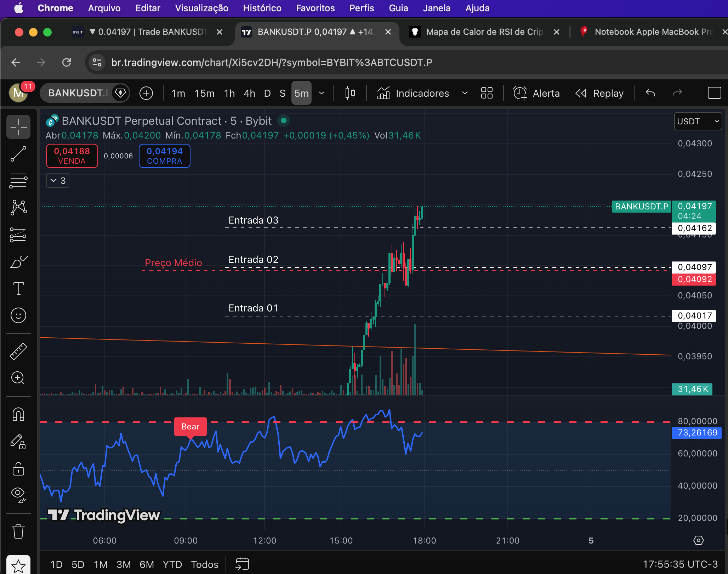Select the ruler measure tool
The height and width of the screenshot is (574, 728).
pos(18,351)
